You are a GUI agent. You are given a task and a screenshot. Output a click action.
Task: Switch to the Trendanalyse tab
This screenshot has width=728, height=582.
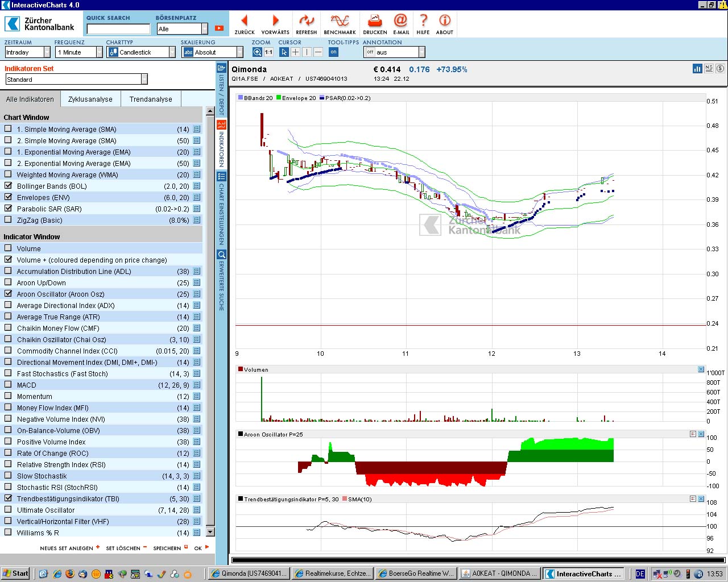click(151, 99)
